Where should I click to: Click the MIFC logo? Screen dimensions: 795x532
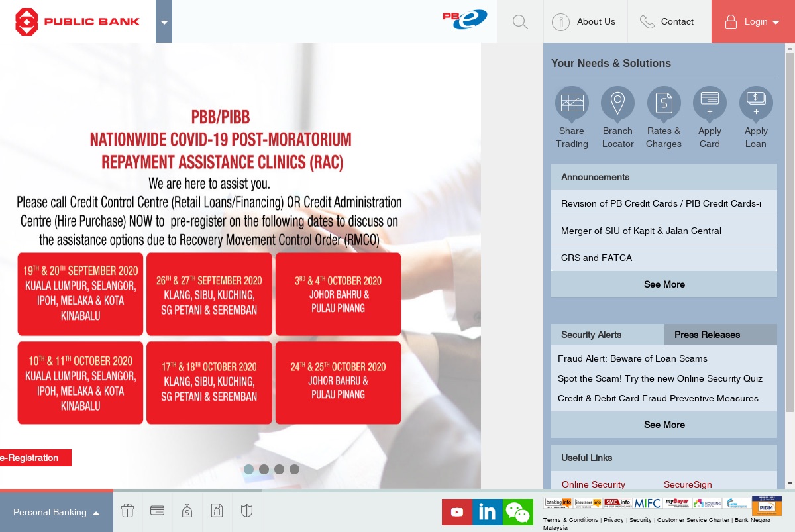[647, 503]
